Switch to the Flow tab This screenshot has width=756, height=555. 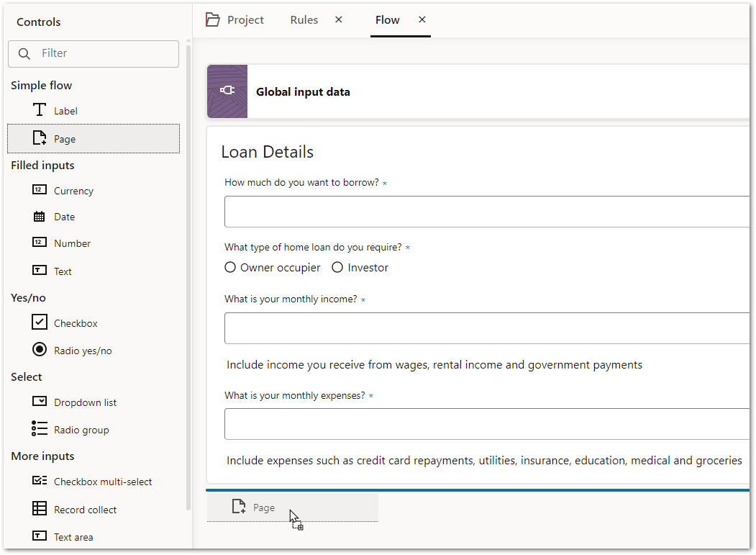tap(388, 19)
